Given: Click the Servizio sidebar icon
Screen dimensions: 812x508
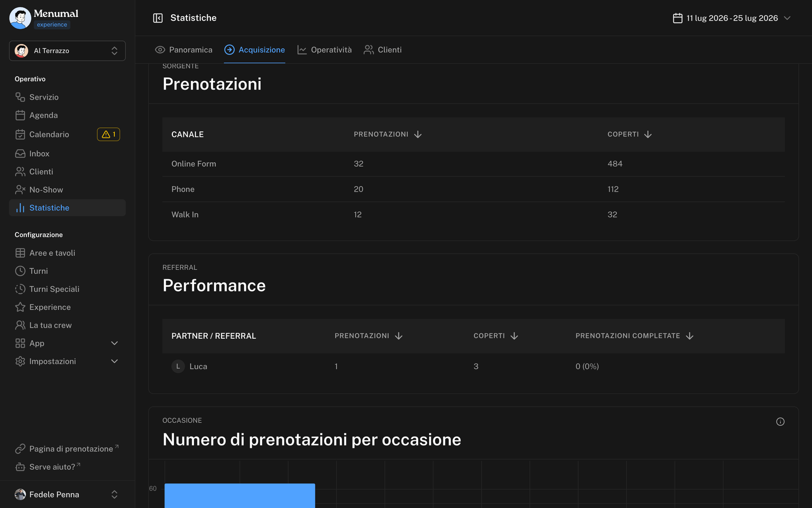Looking at the screenshot, I should tap(20, 97).
